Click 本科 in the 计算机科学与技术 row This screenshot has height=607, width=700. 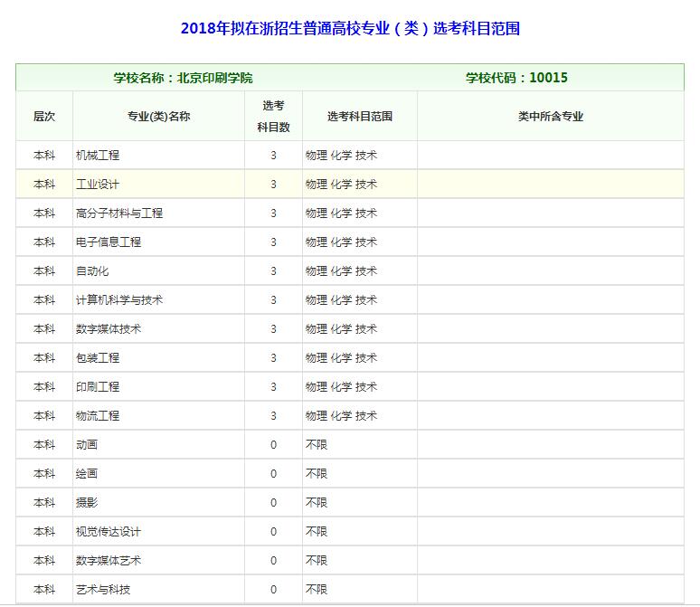coord(44,300)
